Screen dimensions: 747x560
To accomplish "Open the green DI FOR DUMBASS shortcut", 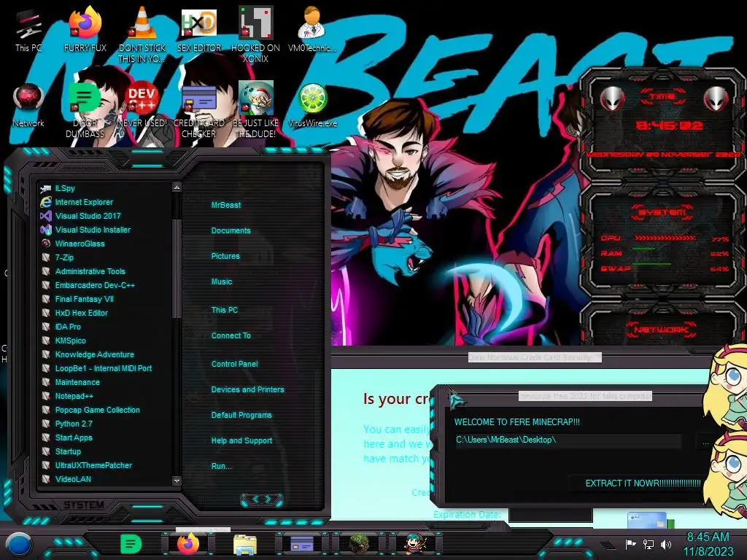I will coord(85,111).
